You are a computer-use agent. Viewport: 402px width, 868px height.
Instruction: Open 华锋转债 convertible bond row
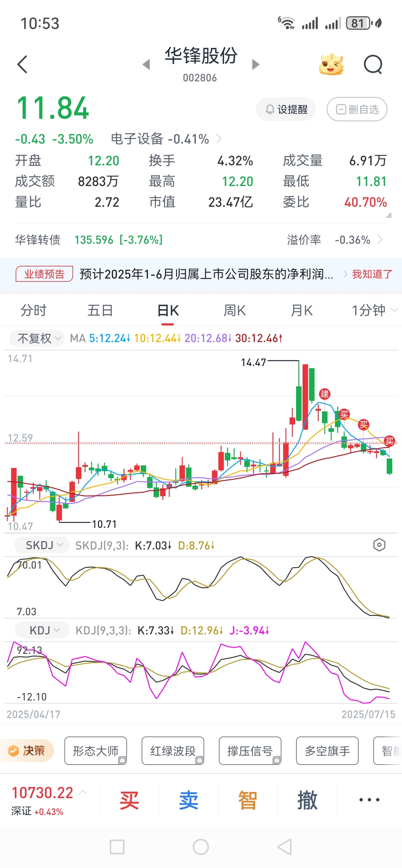click(x=89, y=240)
